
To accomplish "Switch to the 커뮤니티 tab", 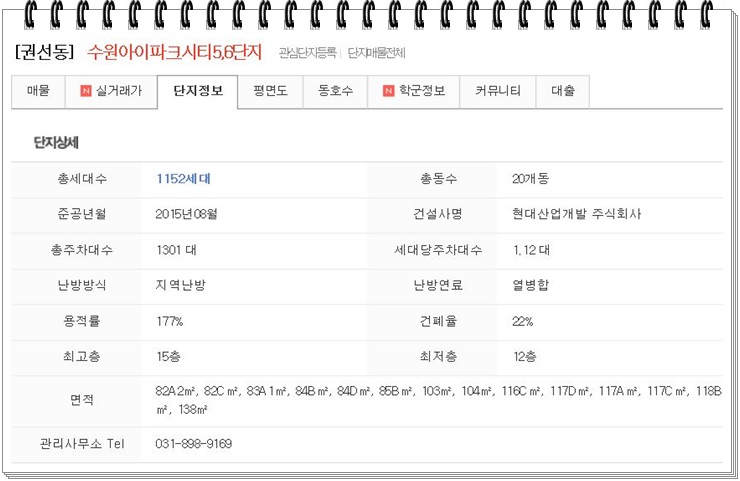I will pos(498,91).
